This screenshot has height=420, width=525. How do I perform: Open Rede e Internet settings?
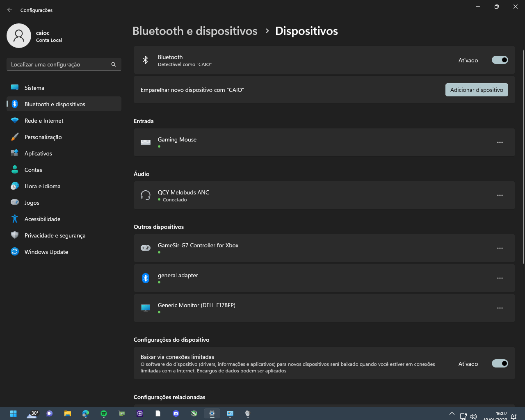(64, 121)
